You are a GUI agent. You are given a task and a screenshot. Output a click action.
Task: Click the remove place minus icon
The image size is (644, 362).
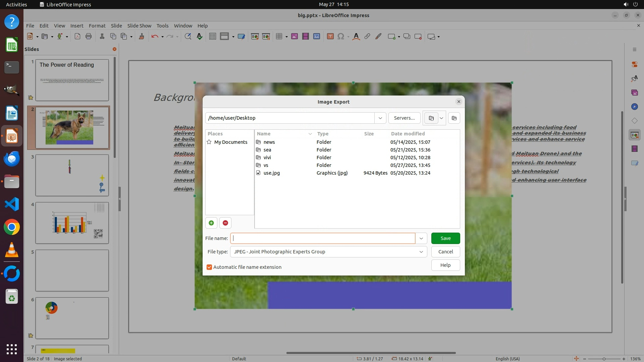pyautogui.click(x=225, y=223)
